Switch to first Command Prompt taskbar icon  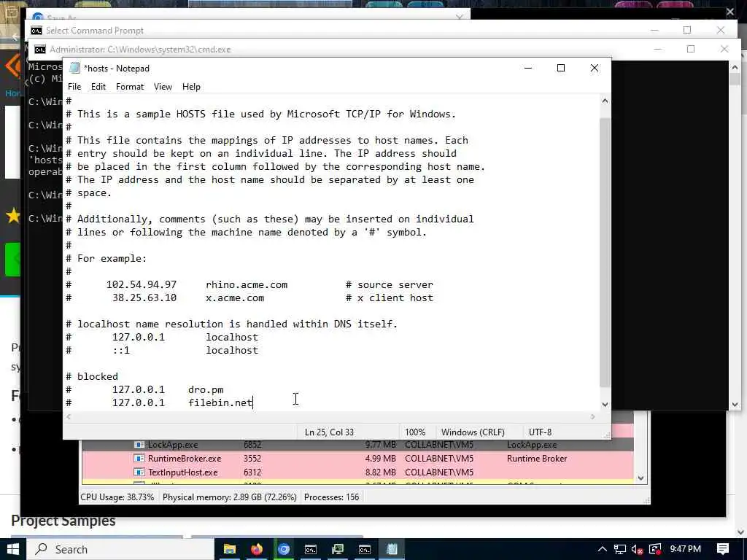[311, 549]
